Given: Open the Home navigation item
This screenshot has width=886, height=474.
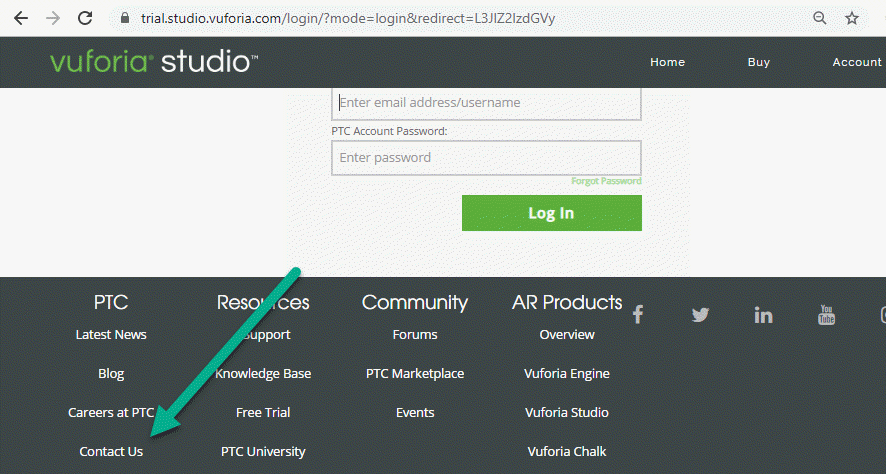Looking at the screenshot, I should (667, 62).
